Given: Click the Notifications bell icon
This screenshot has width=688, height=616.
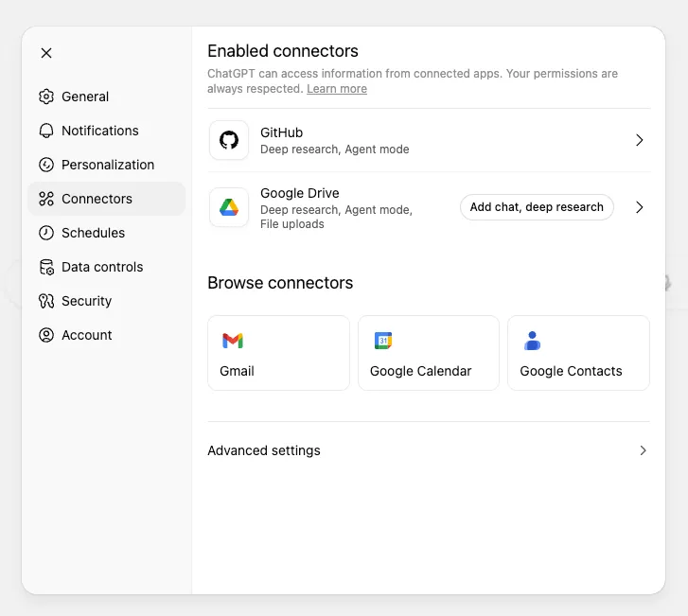Looking at the screenshot, I should [46, 131].
